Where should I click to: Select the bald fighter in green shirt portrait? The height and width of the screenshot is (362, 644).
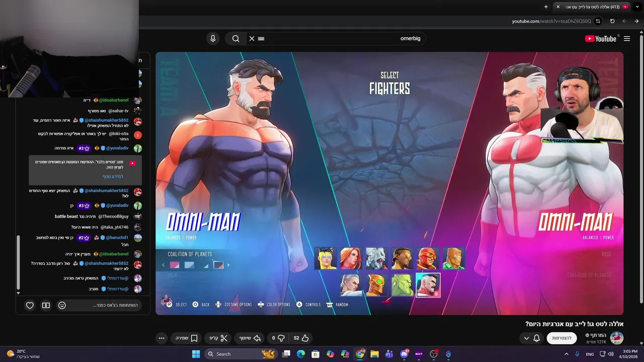point(453,258)
